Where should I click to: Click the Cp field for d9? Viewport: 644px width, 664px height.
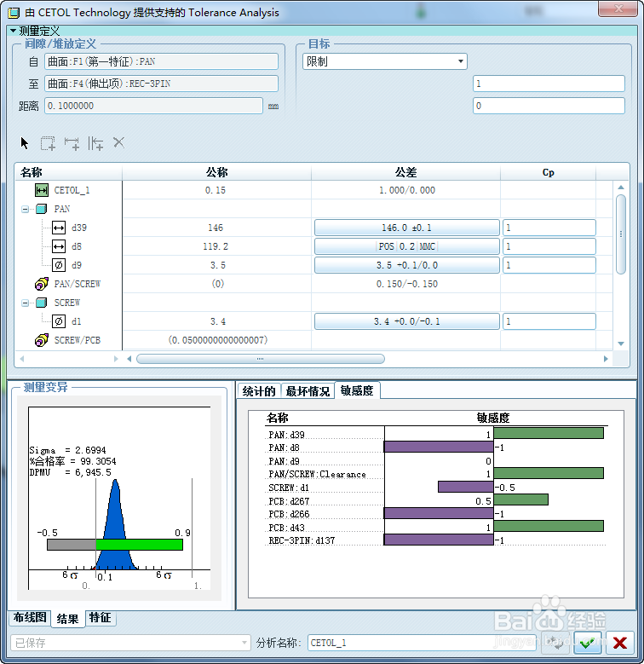tap(549, 265)
